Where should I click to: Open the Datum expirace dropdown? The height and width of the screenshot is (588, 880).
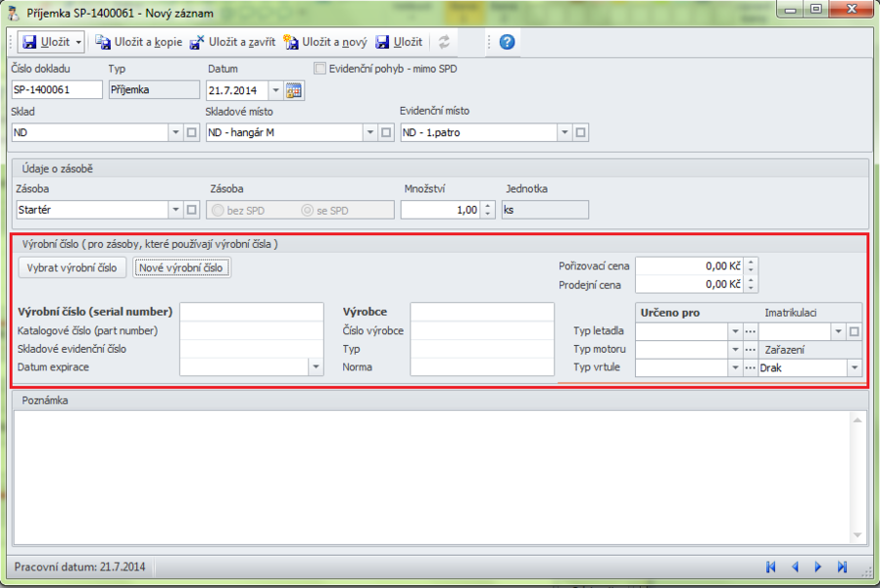pyautogui.click(x=316, y=367)
